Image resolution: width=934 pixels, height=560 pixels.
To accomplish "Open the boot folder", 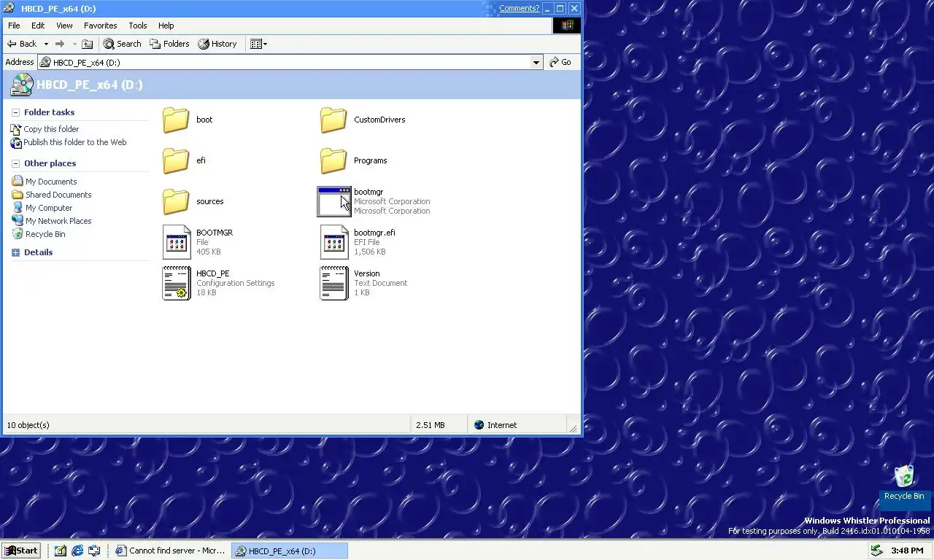I will (176, 120).
